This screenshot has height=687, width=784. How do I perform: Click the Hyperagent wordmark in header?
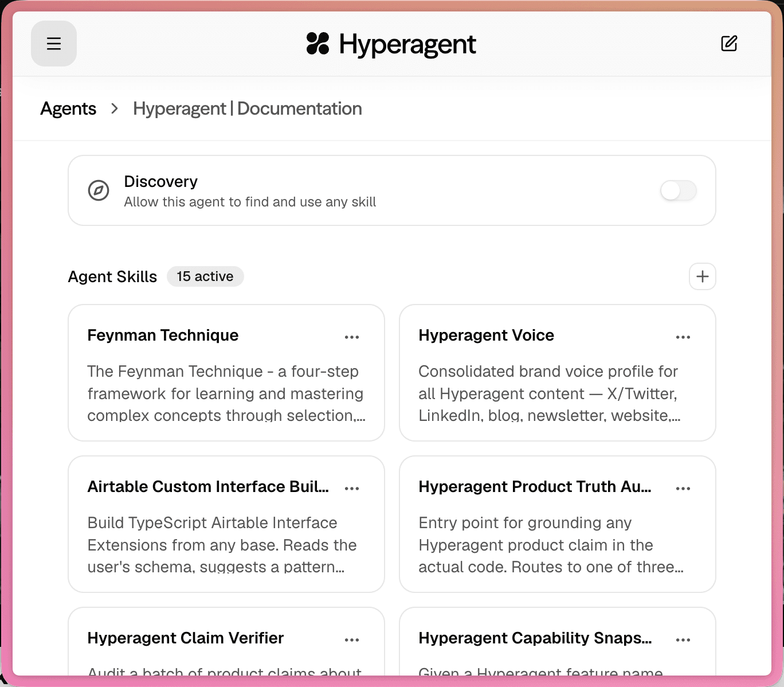407,45
